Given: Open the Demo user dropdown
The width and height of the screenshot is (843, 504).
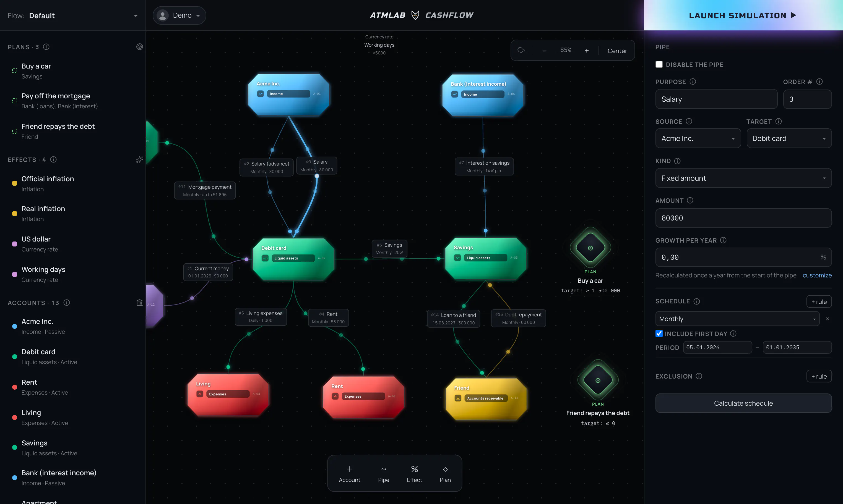Looking at the screenshot, I should [x=179, y=15].
